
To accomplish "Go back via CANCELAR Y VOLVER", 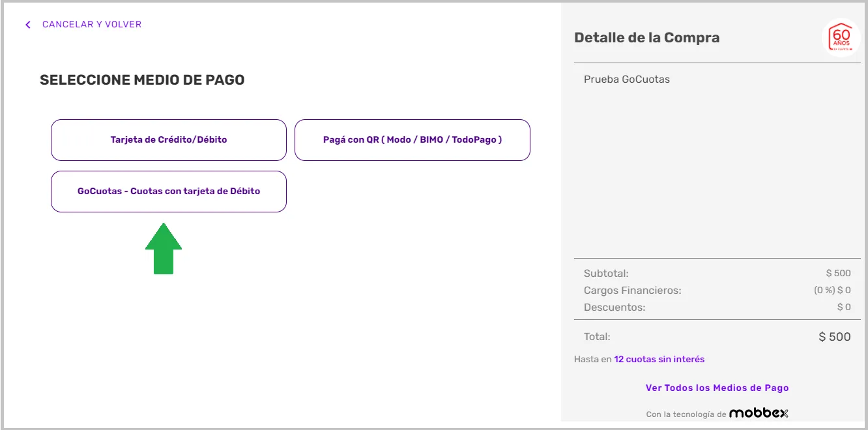I will 92,25.
